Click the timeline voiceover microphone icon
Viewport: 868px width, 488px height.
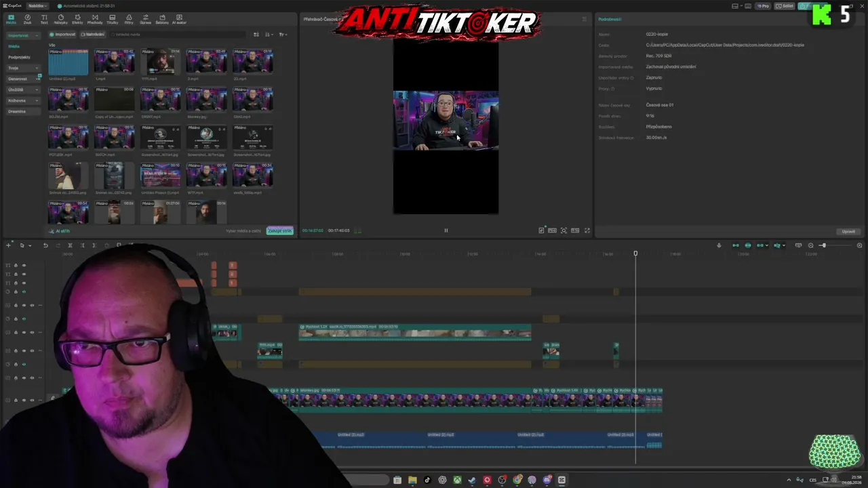[719, 245]
